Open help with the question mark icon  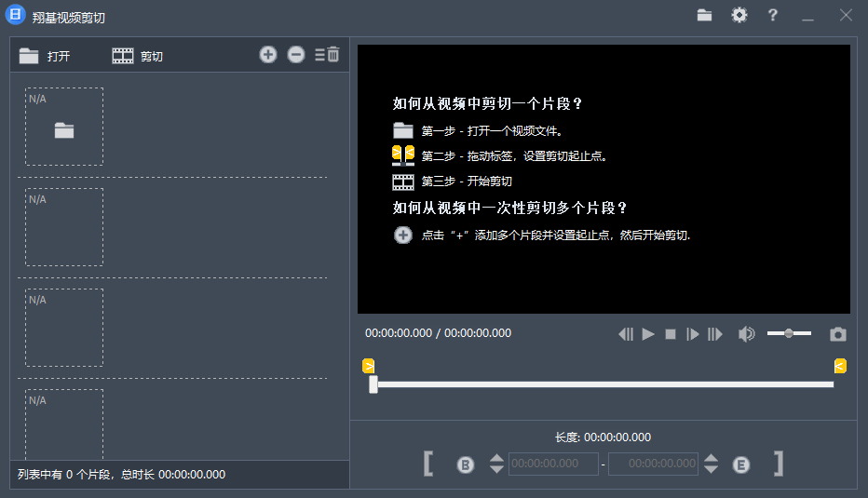pos(772,15)
